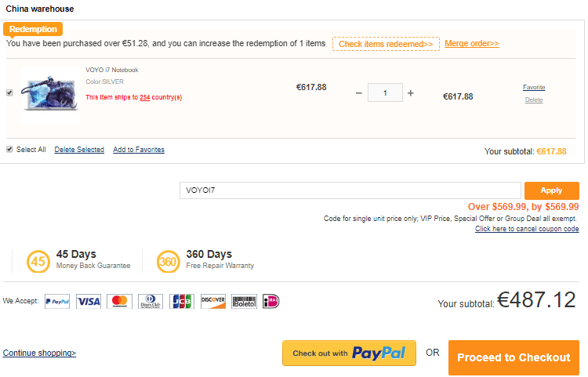This screenshot has width=588, height=377.
Task: Click the Discover card icon
Action: [x=213, y=301]
